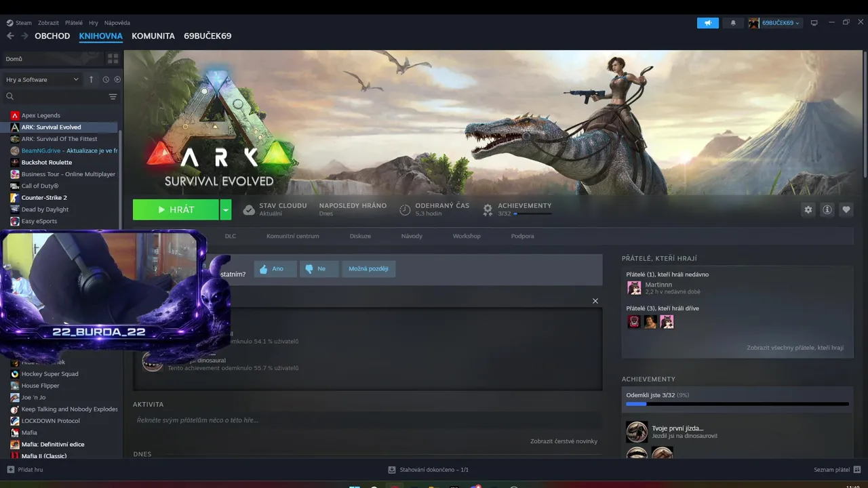Click the library search magnifier icon

[10, 97]
